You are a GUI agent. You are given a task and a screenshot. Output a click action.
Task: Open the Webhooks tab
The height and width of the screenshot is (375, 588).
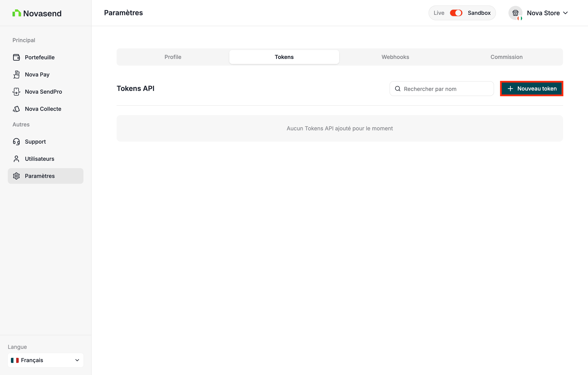click(395, 57)
